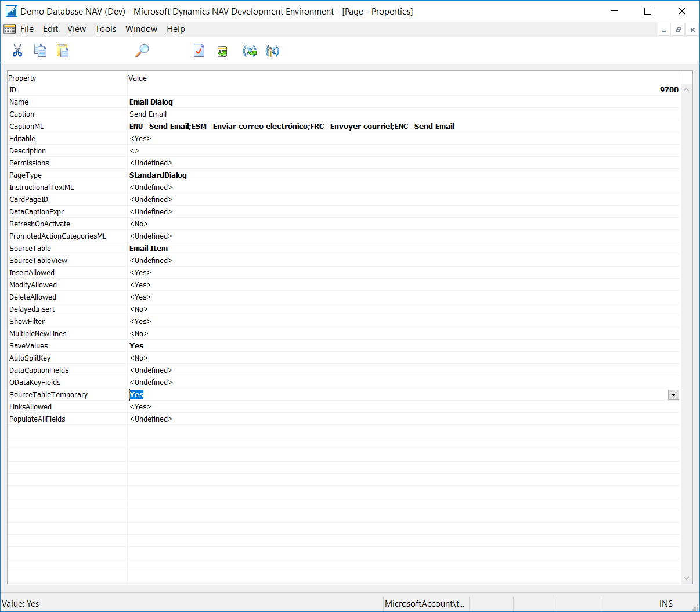700x612 pixels.
Task: Open the Window menu
Action: [141, 29]
